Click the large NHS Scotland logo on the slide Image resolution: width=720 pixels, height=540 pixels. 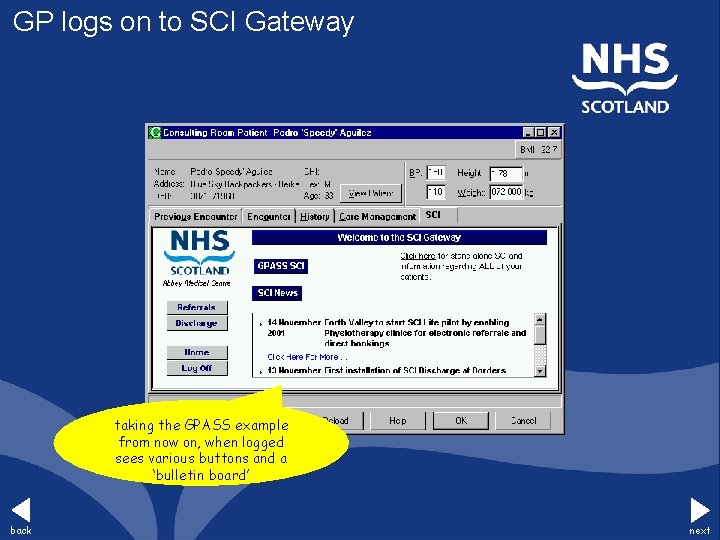tap(625, 78)
